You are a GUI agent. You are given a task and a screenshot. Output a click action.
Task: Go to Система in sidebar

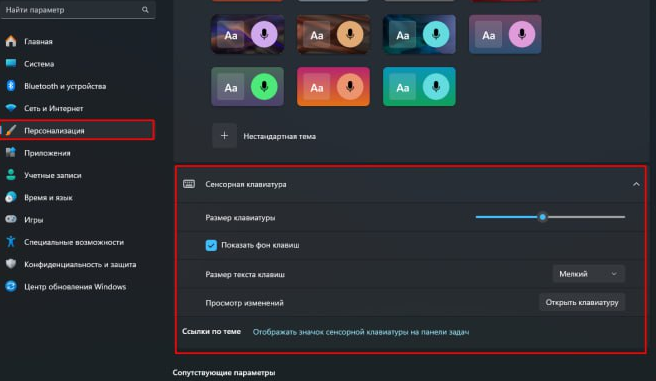coord(39,64)
